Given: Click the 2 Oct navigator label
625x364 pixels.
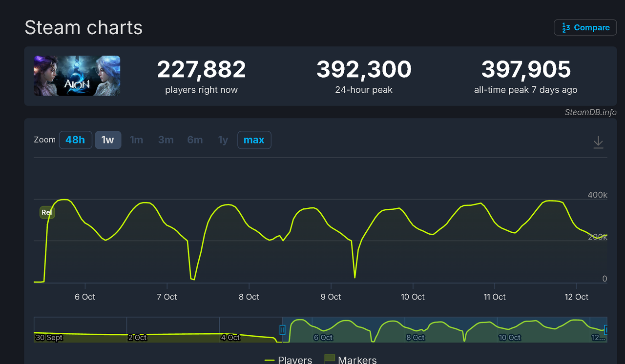Looking at the screenshot, I should pyautogui.click(x=137, y=337).
